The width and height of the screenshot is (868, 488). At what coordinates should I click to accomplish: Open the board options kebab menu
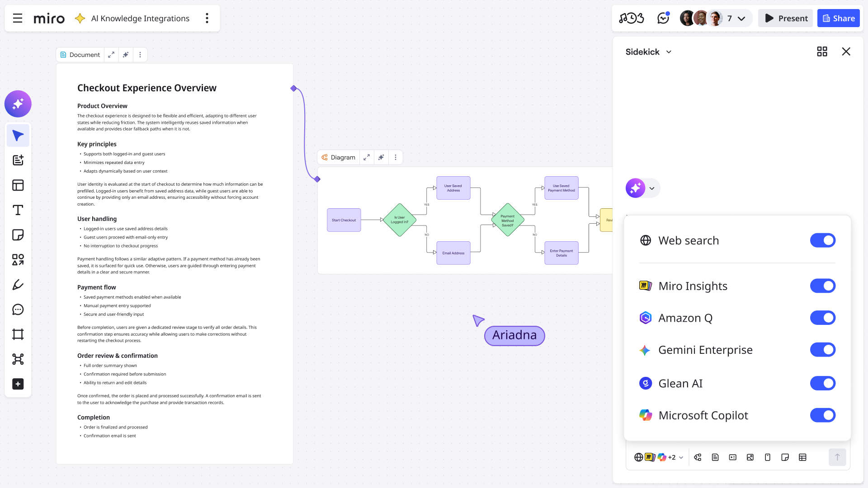[207, 18]
